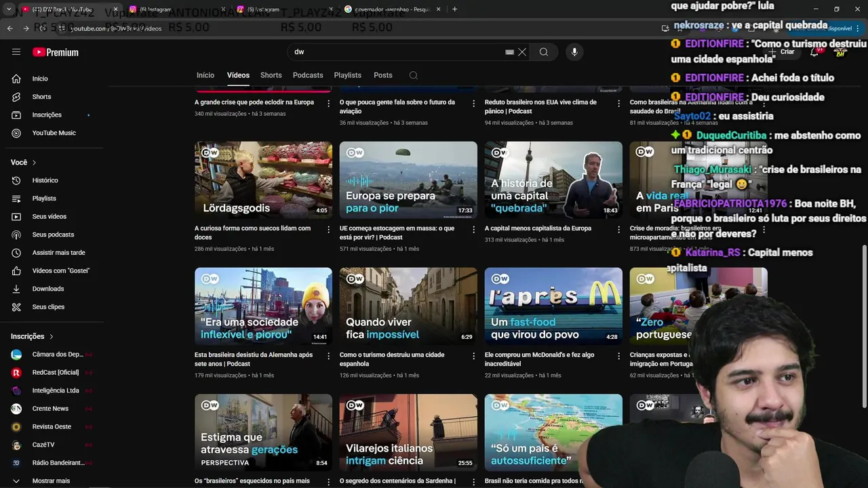Open Revista Oeste subscription
Viewport: 868px width, 488px height.
[x=51, y=427]
